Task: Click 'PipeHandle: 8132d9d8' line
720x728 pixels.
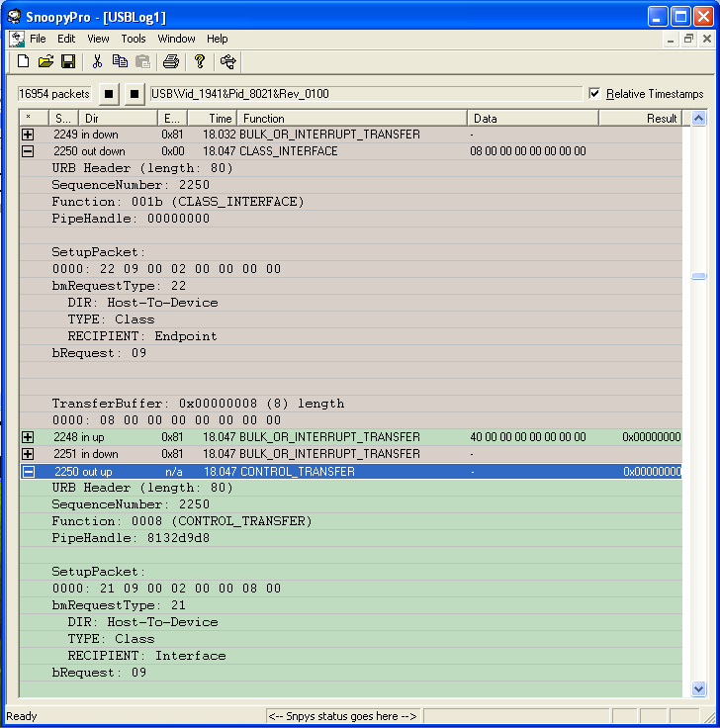Action: point(131,538)
